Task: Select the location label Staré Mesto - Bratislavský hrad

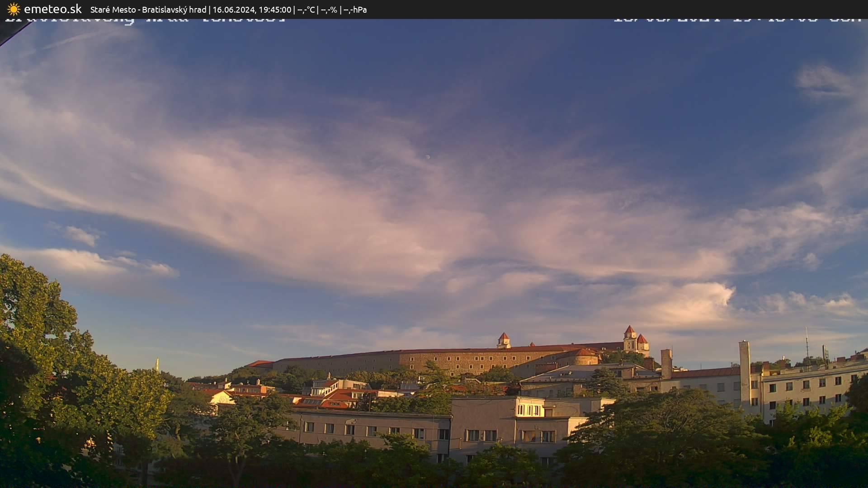Action: pos(149,9)
